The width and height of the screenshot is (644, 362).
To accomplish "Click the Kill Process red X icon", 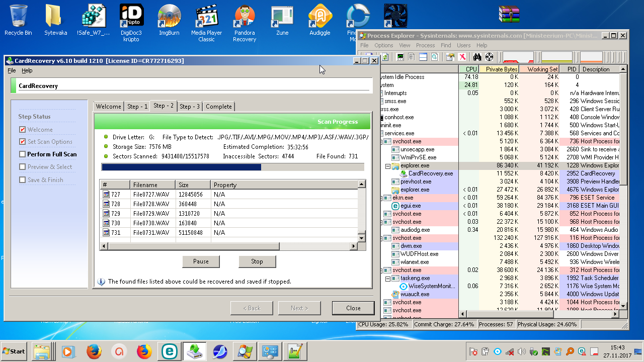I will pyautogui.click(x=462, y=57).
